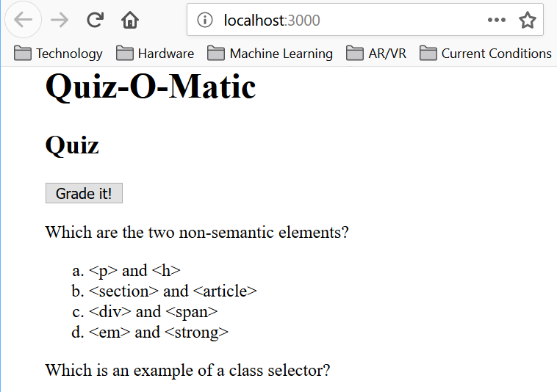Open the Technology bookmarks folder
The height and width of the screenshot is (392, 557).
[x=59, y=54]
